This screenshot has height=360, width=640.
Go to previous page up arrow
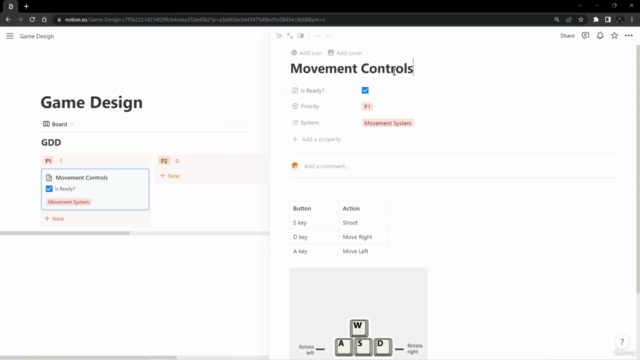point(318,36)
